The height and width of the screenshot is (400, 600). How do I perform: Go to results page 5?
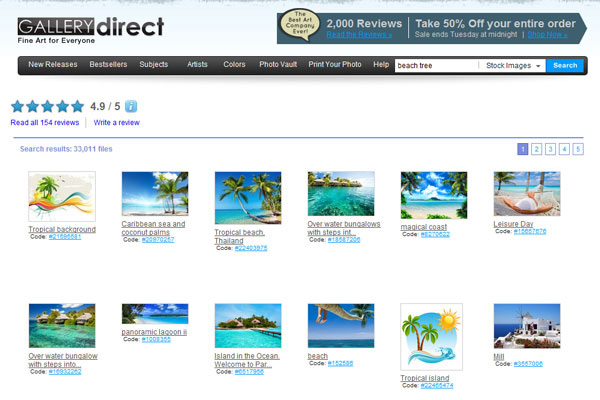(578, 149)
